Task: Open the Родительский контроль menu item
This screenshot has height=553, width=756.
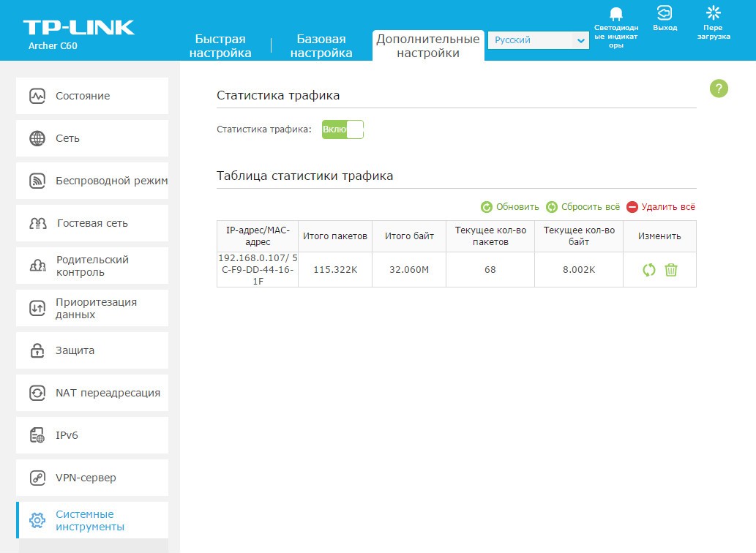Action: pyautogui.click(x=91, y=266)
